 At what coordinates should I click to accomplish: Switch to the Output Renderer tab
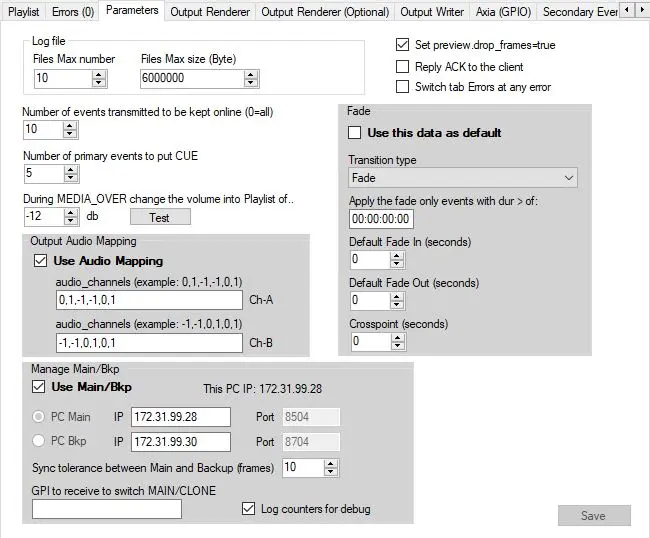209,12
